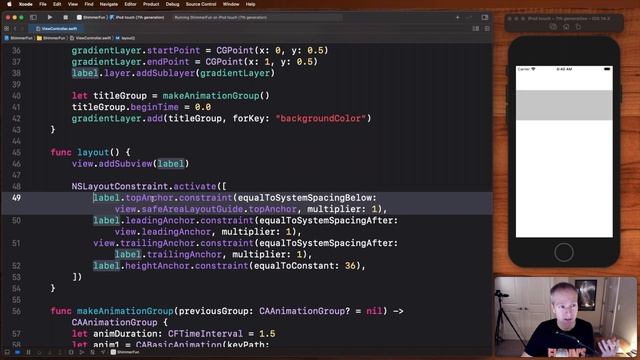Click 'heightAnchor' on line 52
The width and height of the screenshot is (640, 360).
coord(157,266)
